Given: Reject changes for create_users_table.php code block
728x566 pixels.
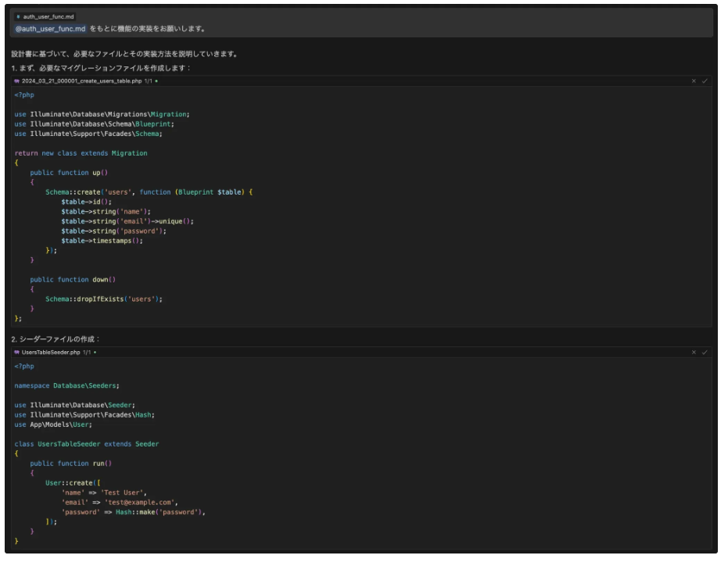Looking at the screenshot, I should 694,81.
